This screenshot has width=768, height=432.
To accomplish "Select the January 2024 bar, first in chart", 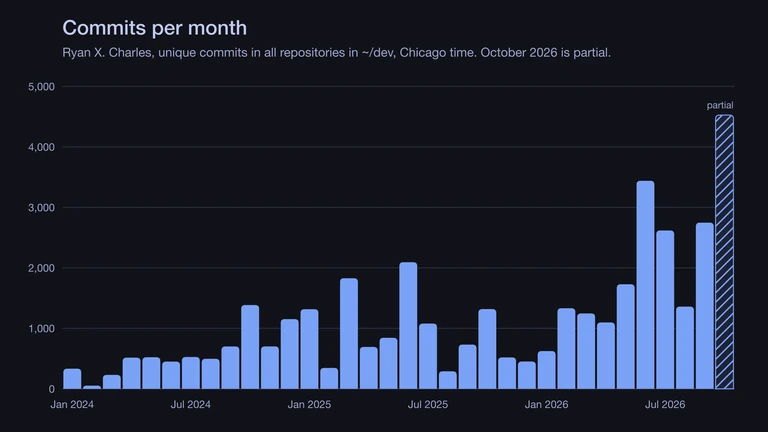I will (72, 379).
